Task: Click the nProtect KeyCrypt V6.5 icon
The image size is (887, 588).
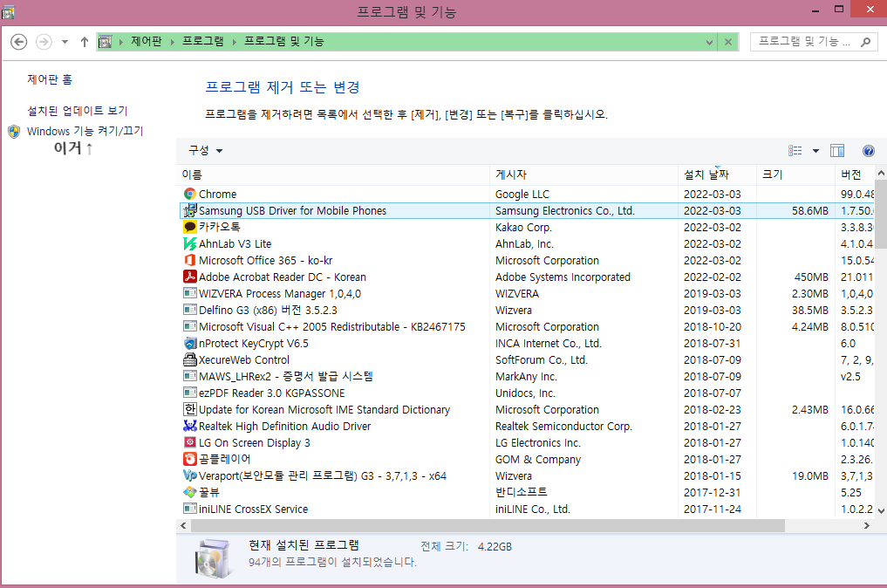Action: click(190, 343)
